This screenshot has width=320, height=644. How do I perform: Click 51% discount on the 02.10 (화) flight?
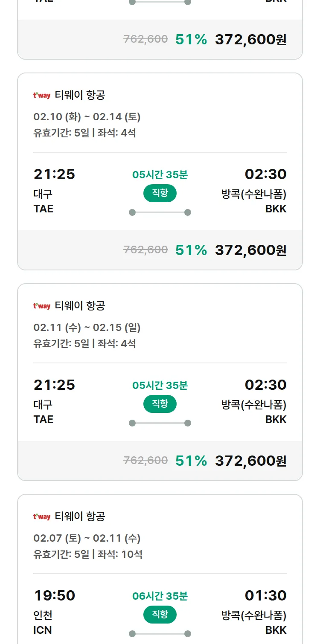[191, 250]
